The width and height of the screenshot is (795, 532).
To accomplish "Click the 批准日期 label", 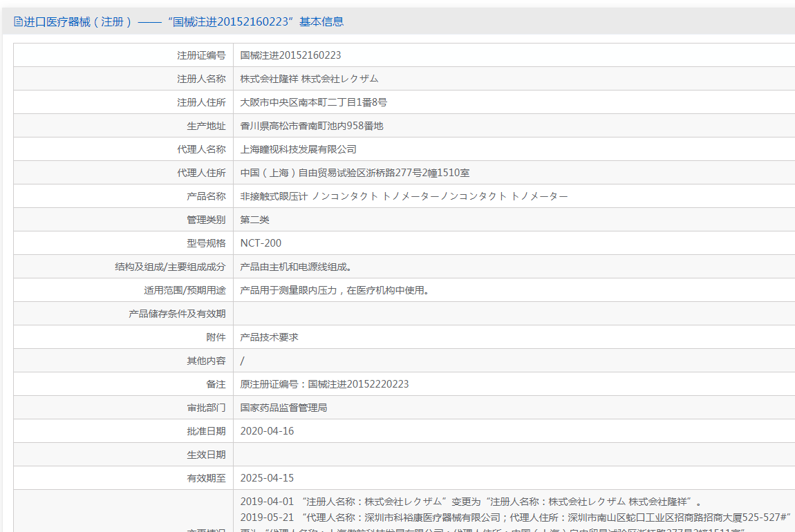I will (x=207, y=431).
